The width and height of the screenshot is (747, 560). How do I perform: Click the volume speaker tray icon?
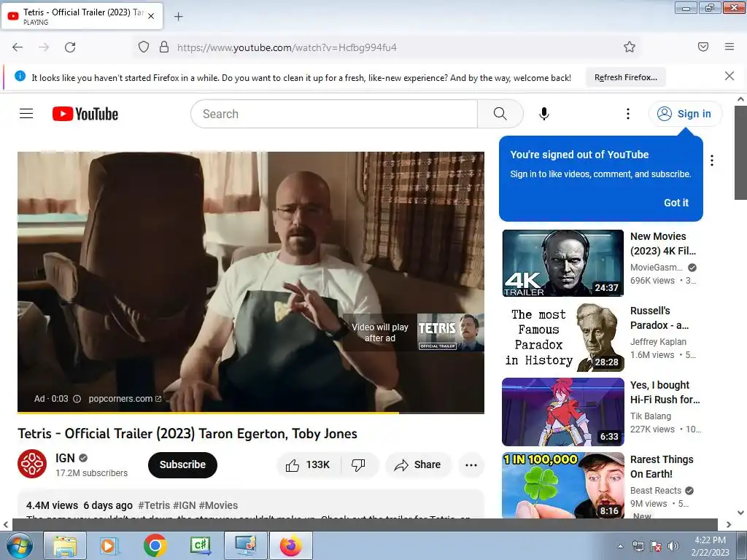673,546
